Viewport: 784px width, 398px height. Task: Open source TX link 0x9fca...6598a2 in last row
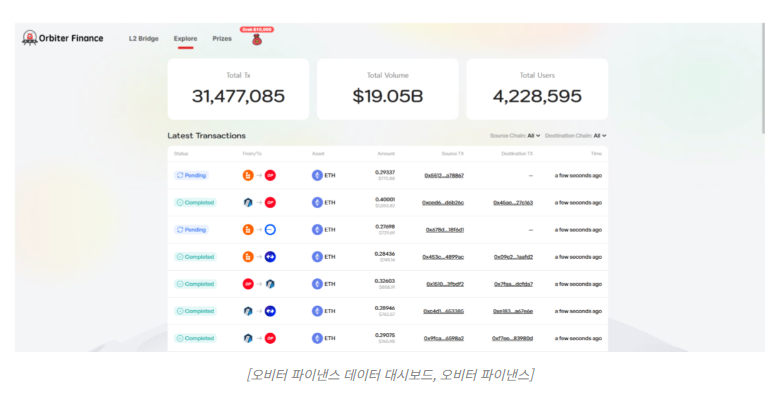pos(444,338)
